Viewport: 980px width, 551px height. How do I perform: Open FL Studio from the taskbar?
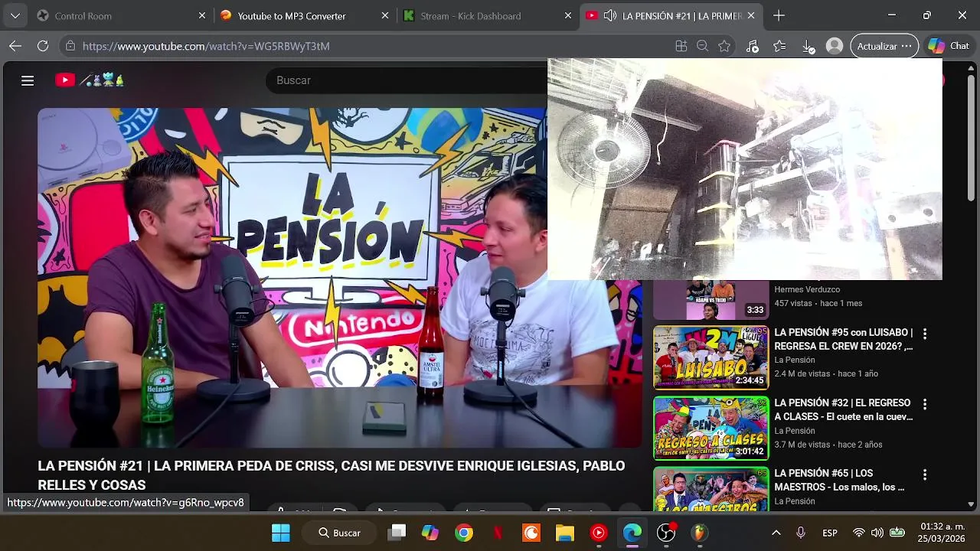(x=700, y=533)
